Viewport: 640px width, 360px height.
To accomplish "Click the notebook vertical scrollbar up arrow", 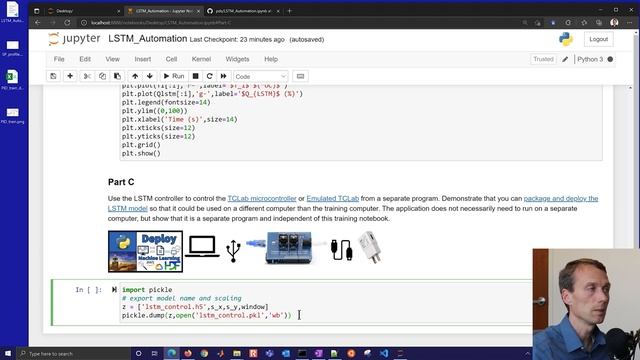I will pyautogui.click(x=630, y=88).
